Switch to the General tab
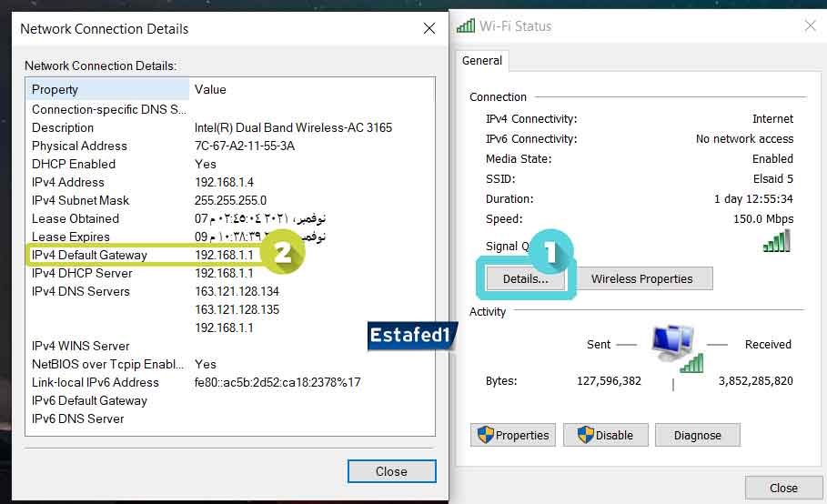 click(x=482, y=61)
